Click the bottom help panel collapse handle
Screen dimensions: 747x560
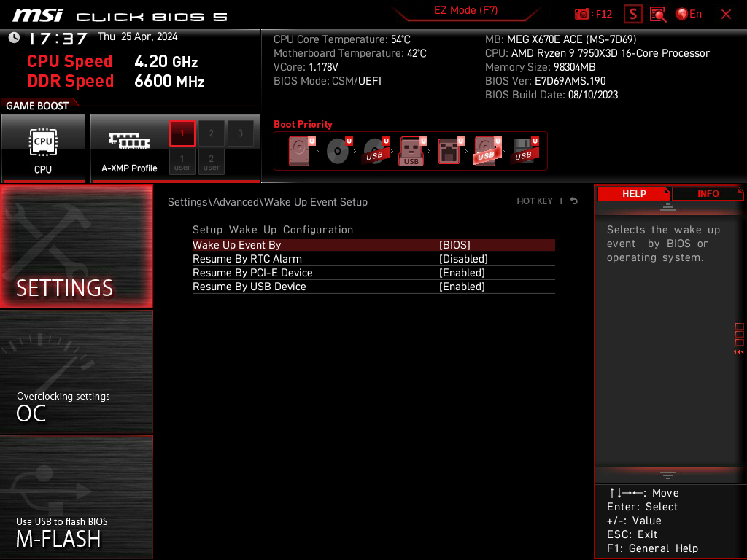668,475
